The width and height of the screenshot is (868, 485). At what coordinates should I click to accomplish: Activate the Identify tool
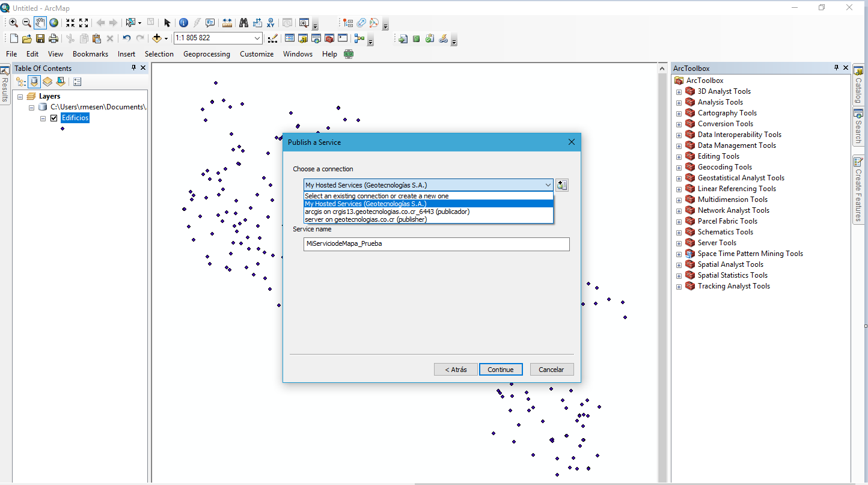pyautogui.click(x=183, y=23)
